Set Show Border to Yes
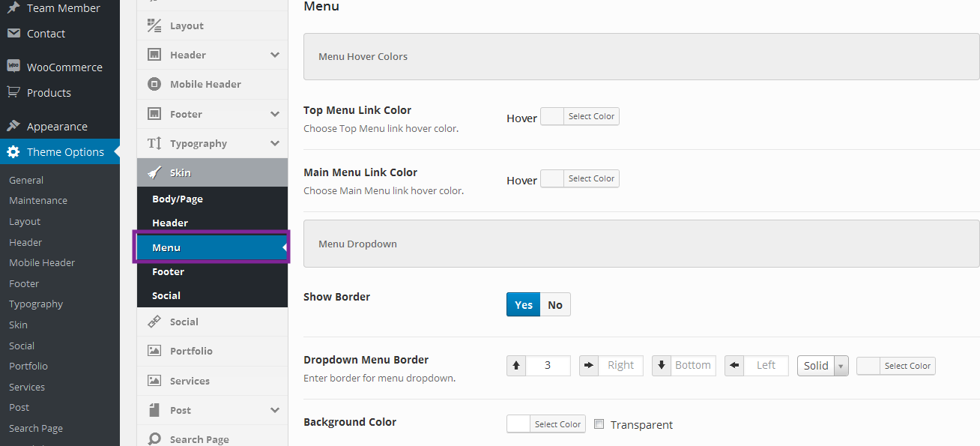Image resolution: width=980 pixels, height=446 pixels. point(524,304)
